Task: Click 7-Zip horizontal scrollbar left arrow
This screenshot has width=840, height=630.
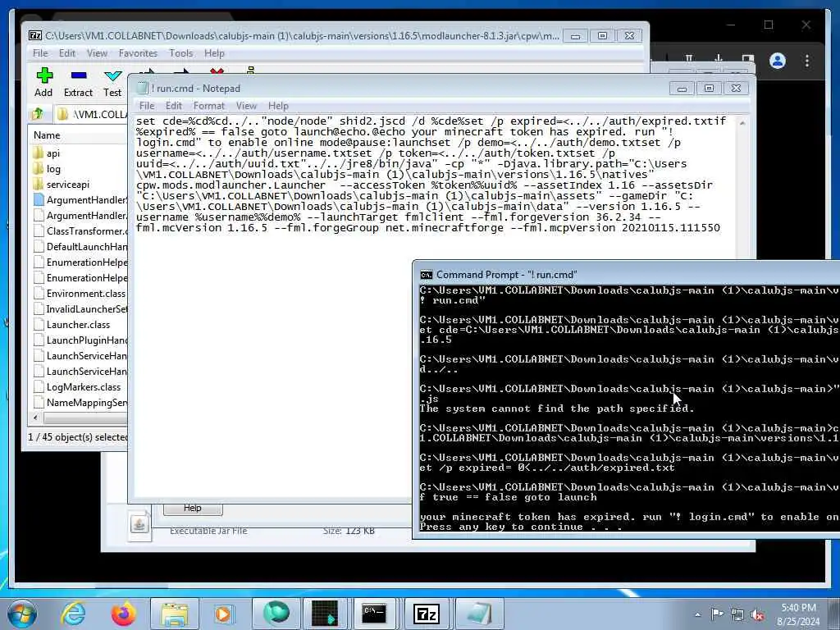Action: [x=36, y=418]
